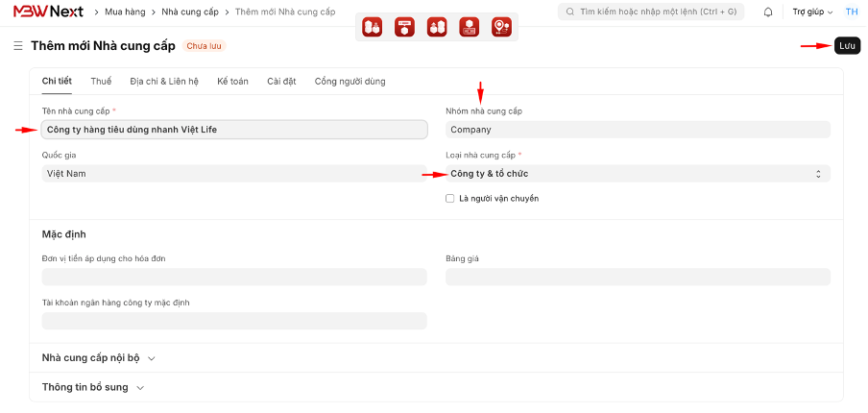
Task: Switch to the "Thuế" tab
Action: tap(101, 82)
